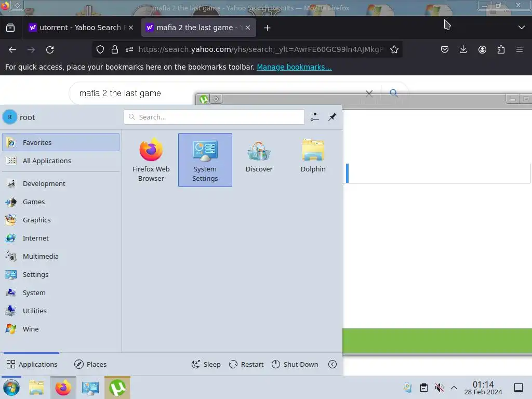Open Firefox View (recent browsing)
This screenshot has height=399, width=532.
click(x=10, y=28)
